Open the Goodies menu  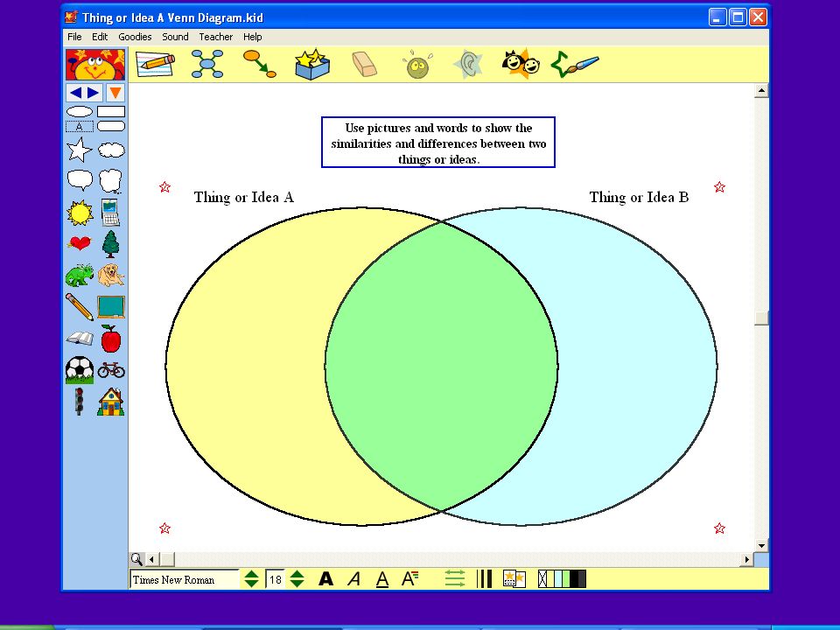click(135, 37)
